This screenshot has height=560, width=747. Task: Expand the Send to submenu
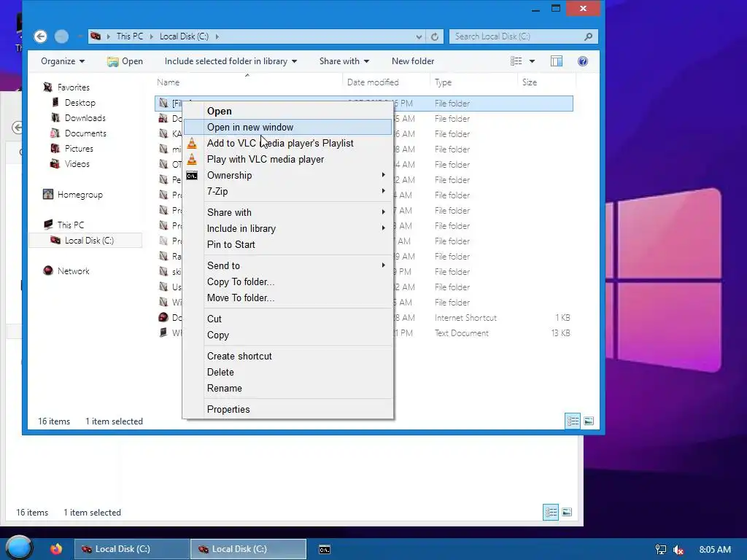(384, 265)
